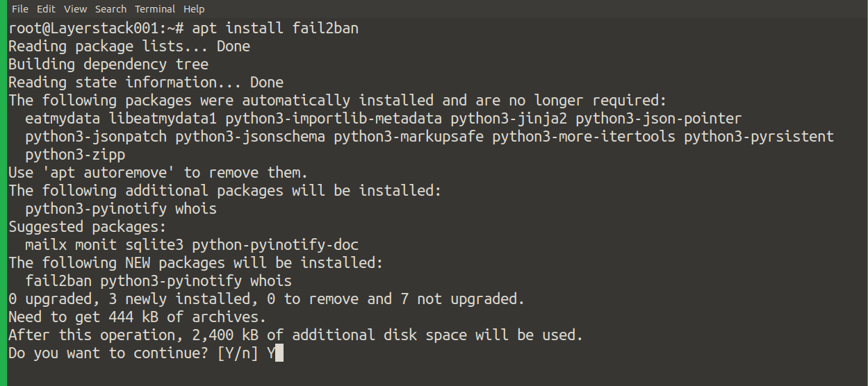The height and width of the screenshot is (386, 868).
Task: Open the Search menu
Action: tap(110, 9)
